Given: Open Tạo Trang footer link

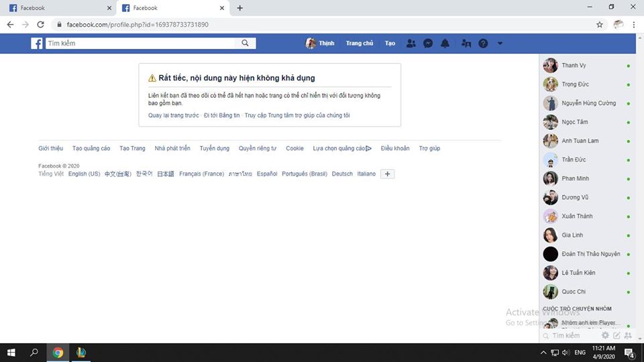Looking at the screenshot, I should click(x=132, y=148).
